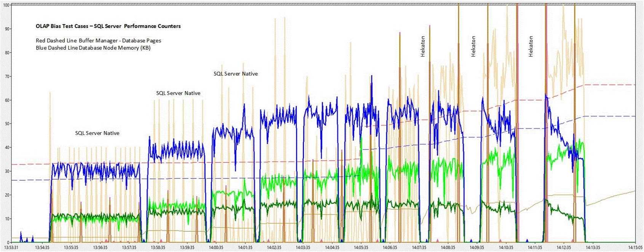Click the 13:55:35 time axis label
This screenshot has height=252, width=644.
tap(71, 247)
